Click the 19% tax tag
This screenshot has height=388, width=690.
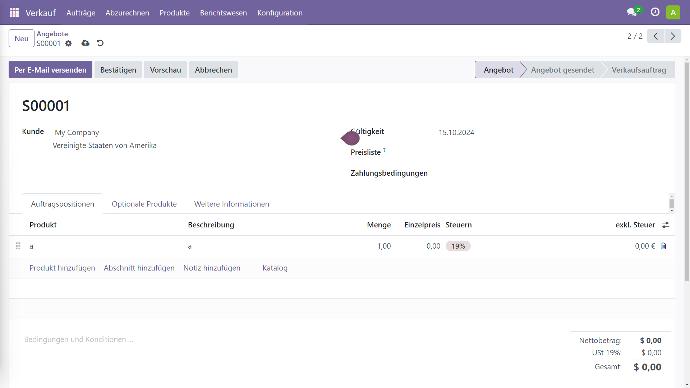[458, 246]
